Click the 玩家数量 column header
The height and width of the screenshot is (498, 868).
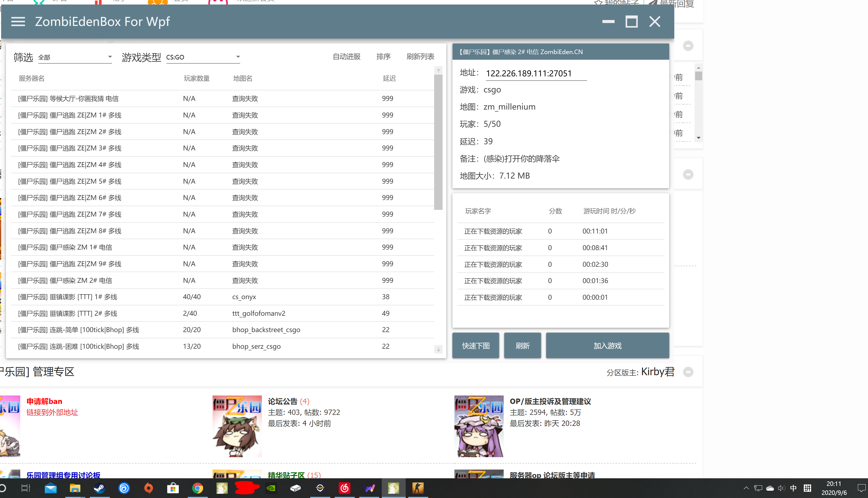(197, 78)
